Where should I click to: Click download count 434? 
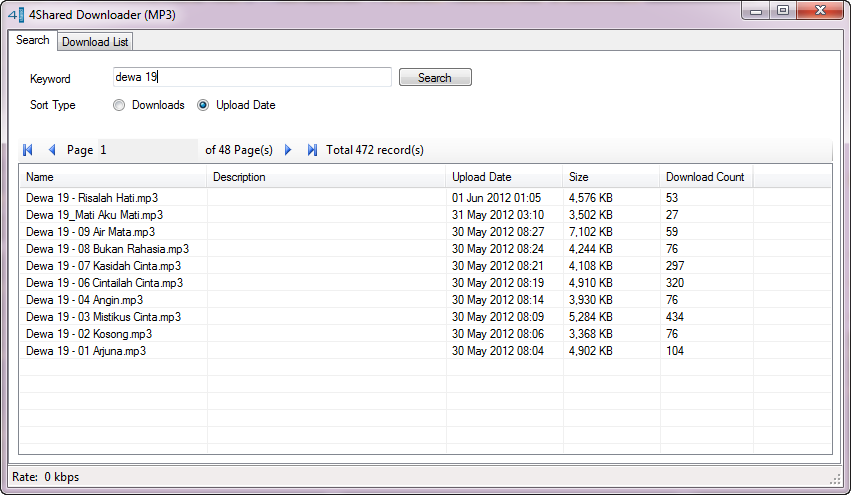click(x=675, y=317)
